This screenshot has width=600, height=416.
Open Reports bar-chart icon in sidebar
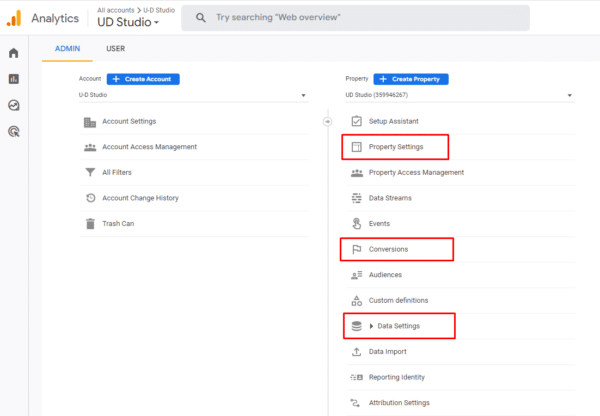(14, 79)
